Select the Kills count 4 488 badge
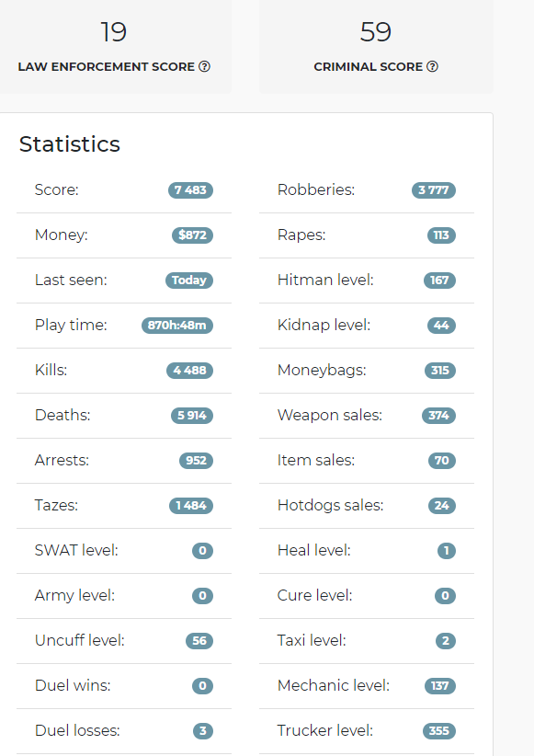Image resolution: width=534 pixels, height=756 pixels. (x=189, y=371)
